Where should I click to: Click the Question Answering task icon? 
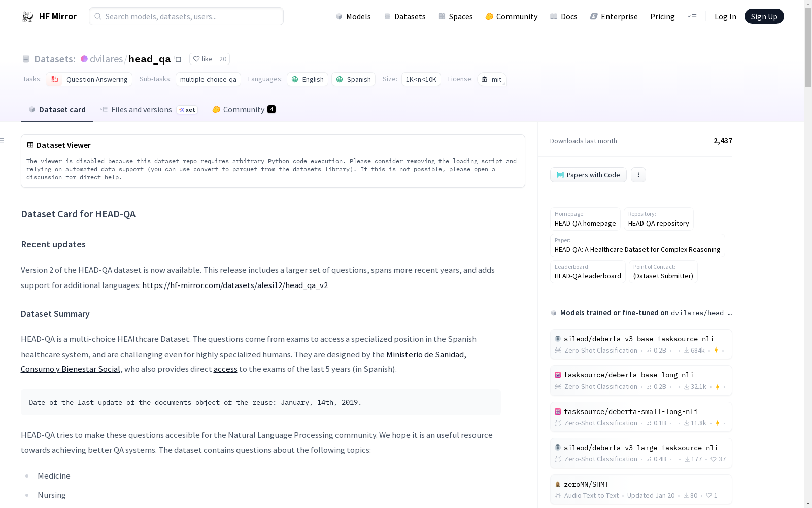click(54, 79)
